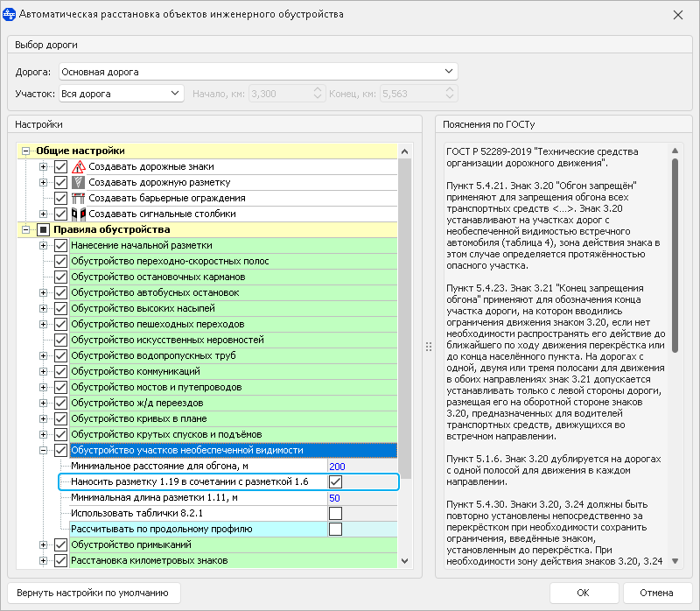
Task: Click ГОСТ panel scroll down arrow
Action: (675, 561)
